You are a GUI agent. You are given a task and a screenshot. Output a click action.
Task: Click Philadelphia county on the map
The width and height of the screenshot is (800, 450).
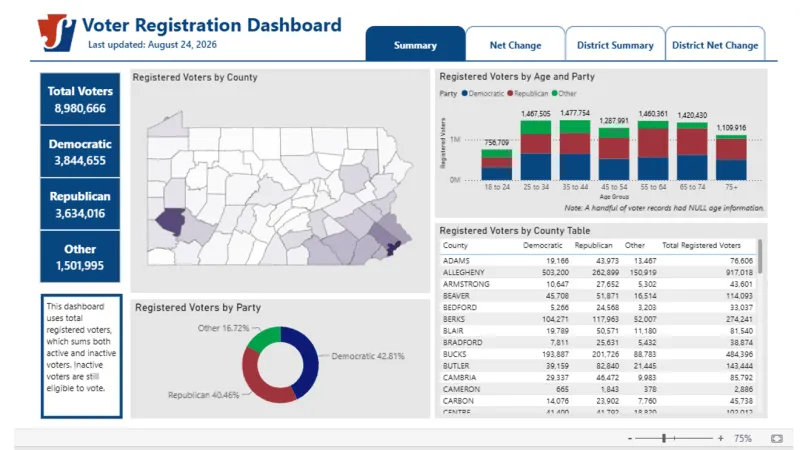393,248
